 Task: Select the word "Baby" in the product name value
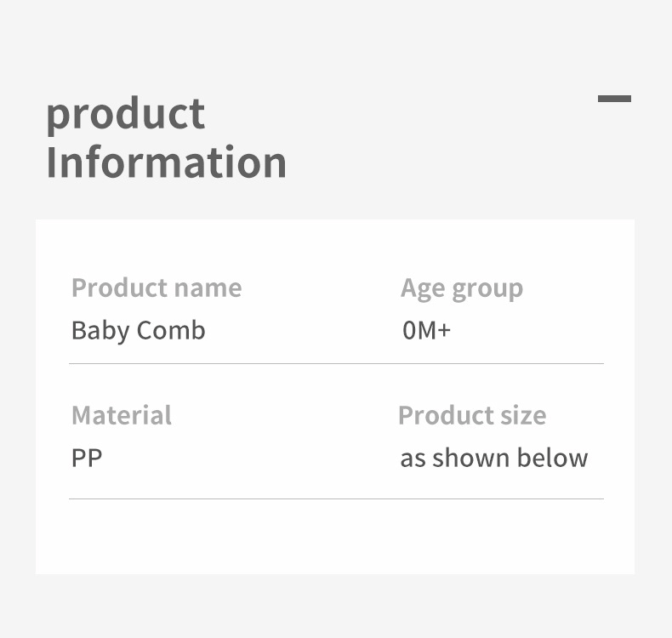coord(99,330)
